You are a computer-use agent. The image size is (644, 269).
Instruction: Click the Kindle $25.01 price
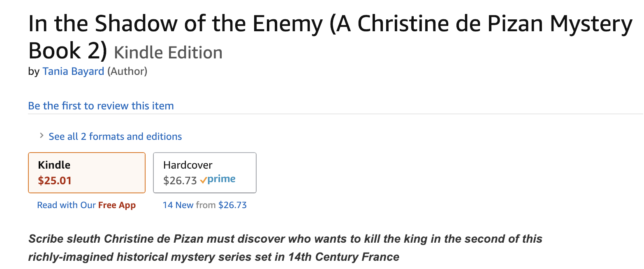tap(55, 181)
